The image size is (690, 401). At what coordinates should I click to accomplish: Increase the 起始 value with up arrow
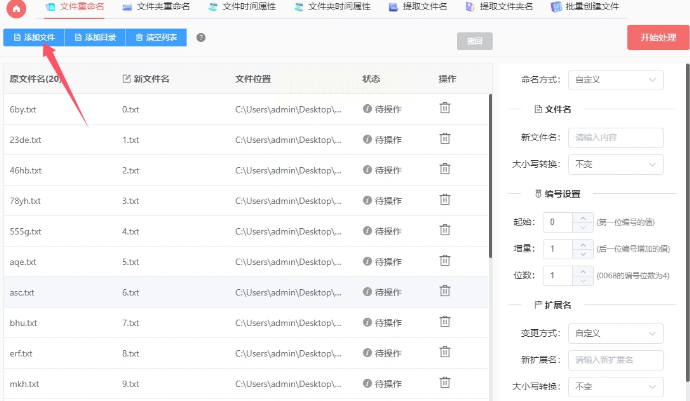[x=583, y=218]
